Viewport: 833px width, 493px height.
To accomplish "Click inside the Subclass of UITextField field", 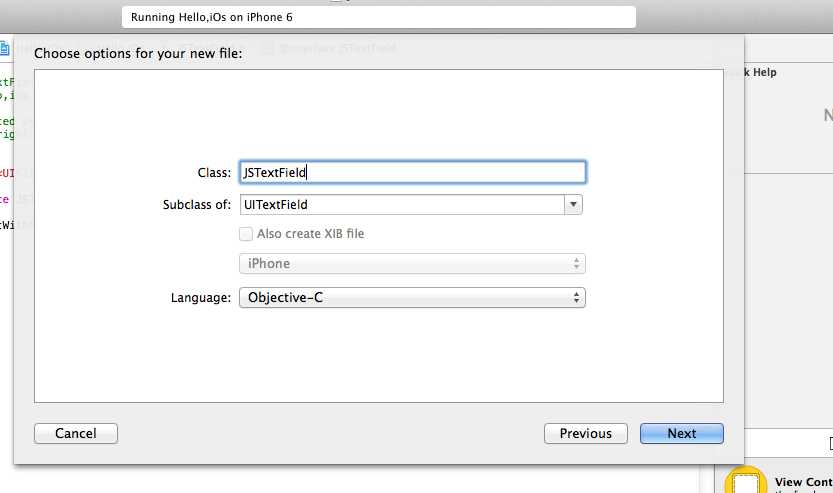I will coord(402,205).
